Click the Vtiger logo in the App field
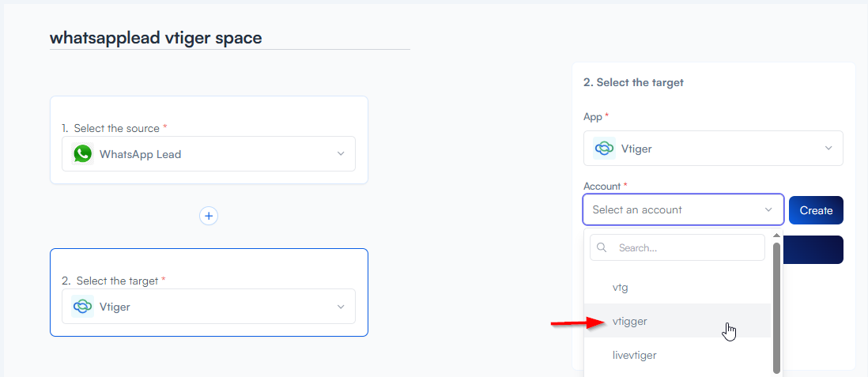The image size is (868, 377). [x=605, y=149]
